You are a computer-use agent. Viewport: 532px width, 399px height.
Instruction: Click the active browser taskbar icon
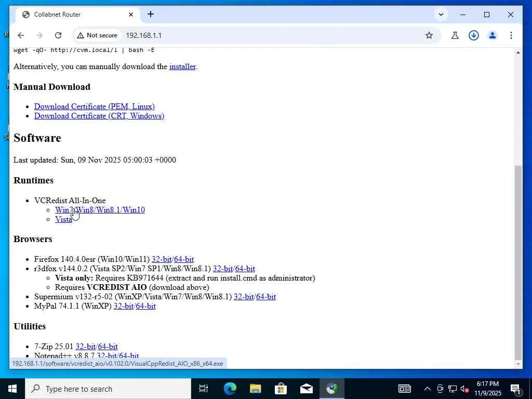(331, 389)
